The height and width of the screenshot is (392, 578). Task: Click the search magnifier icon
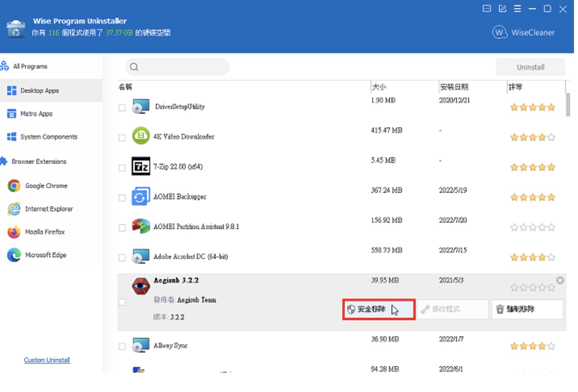[x=134, y=67]
